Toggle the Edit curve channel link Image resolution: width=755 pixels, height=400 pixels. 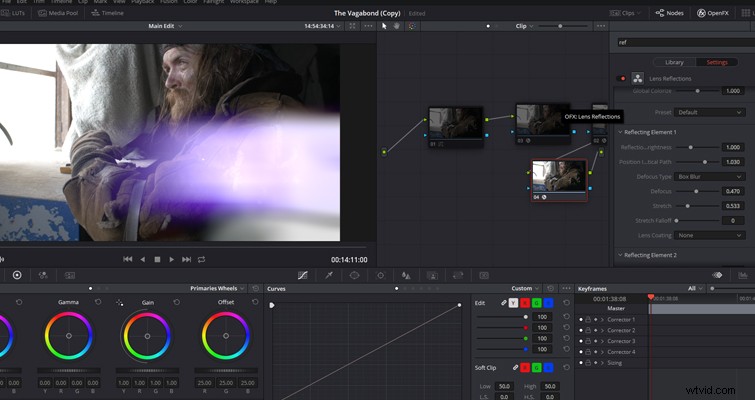tap(504, 303)
